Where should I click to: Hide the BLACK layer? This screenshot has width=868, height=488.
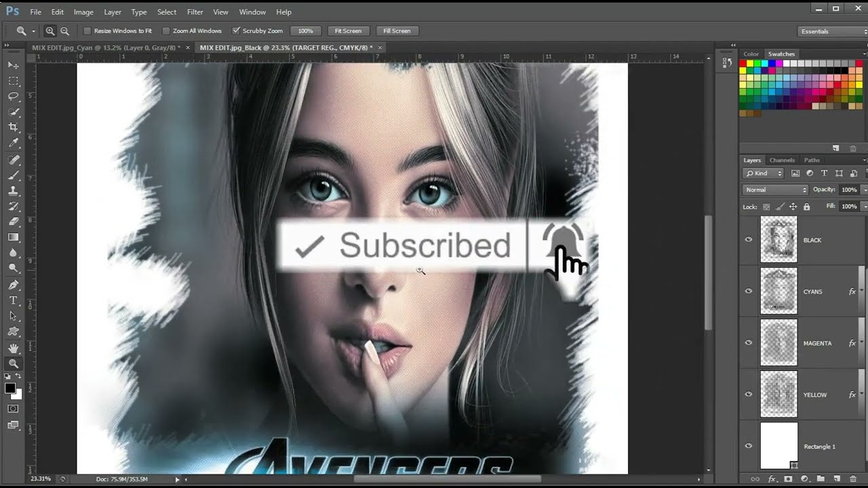pyautogui.click(x=749, y=239)
